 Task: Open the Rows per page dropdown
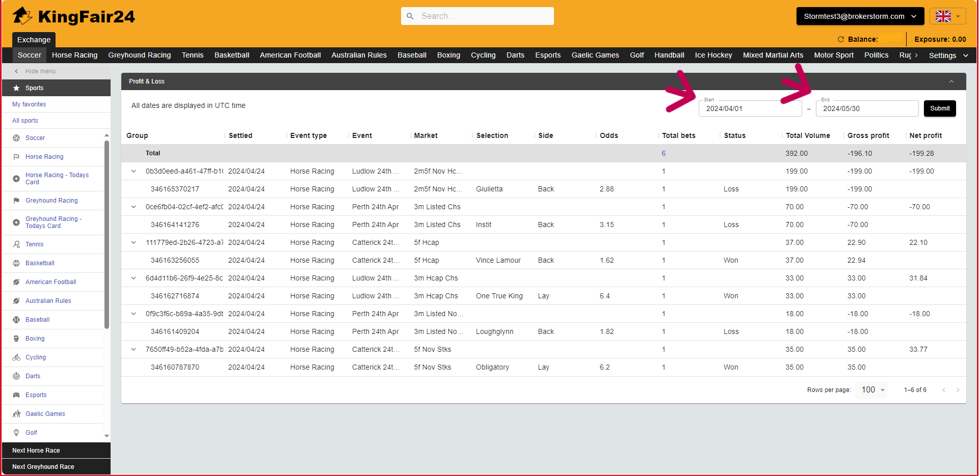[872, 390]
